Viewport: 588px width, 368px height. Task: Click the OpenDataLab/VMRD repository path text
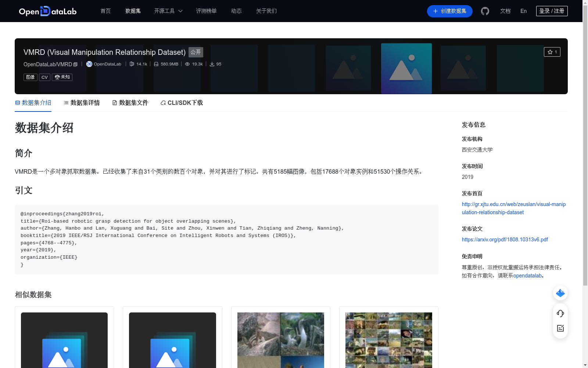coord(48,64)
